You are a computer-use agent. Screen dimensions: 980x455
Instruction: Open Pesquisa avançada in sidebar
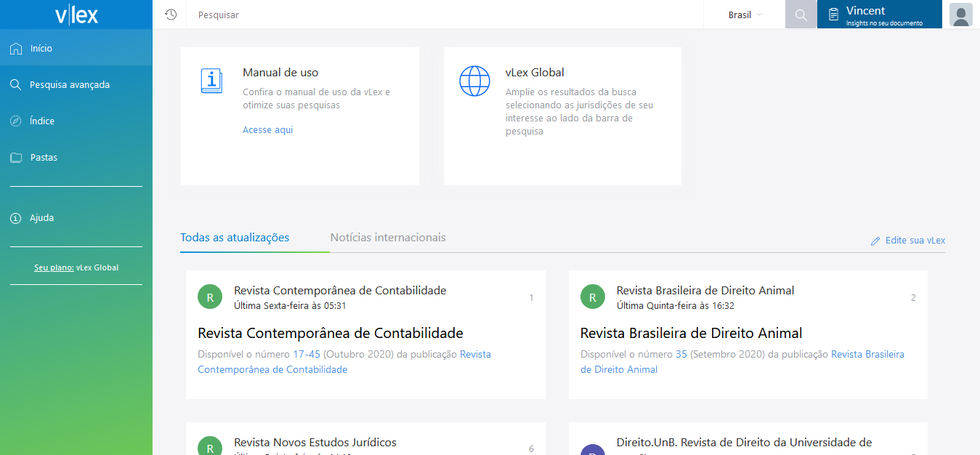click(76, 85)
